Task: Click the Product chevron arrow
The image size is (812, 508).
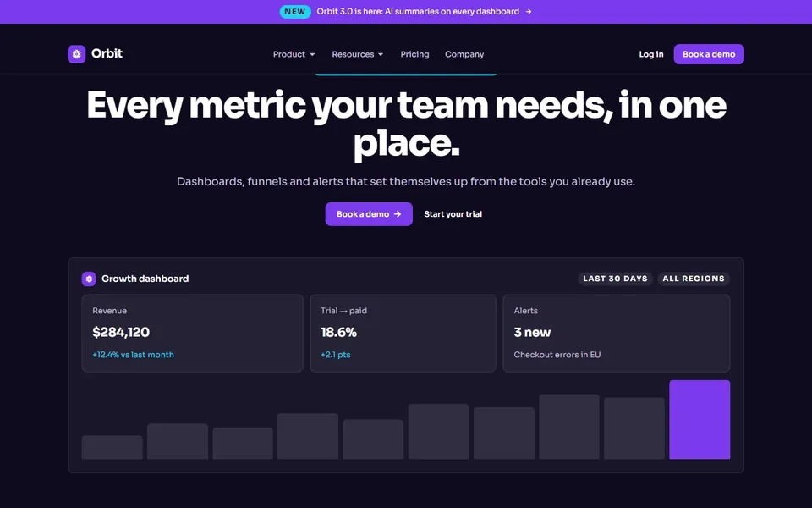Action: coord(312,54)
